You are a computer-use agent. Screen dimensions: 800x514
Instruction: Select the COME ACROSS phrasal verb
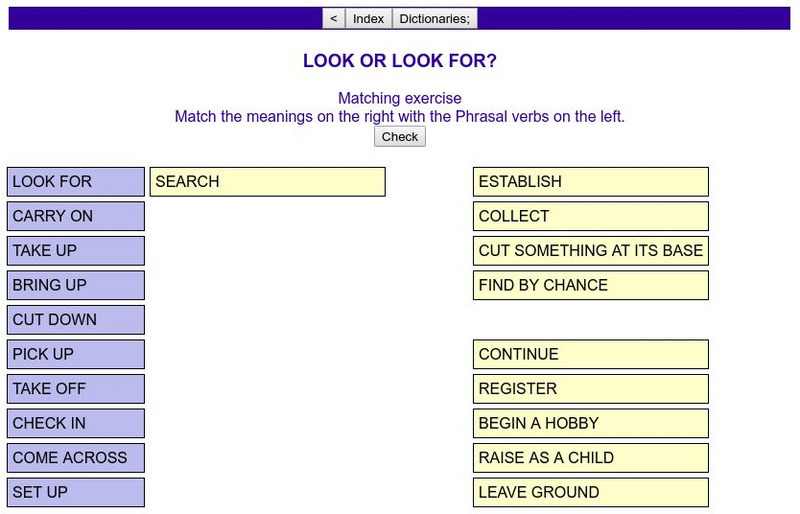76,458
